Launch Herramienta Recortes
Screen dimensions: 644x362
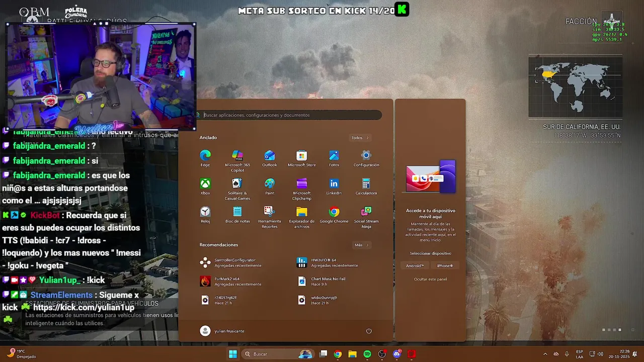tap(270, 217)
